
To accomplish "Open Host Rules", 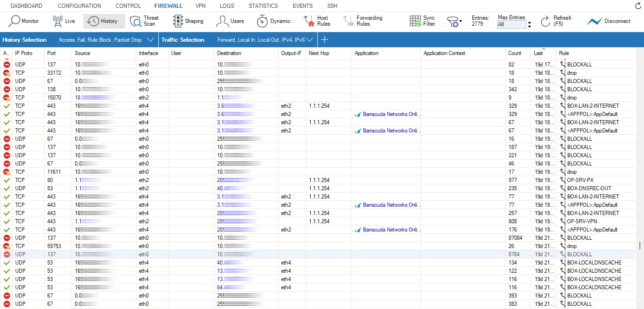I will (317, 21).
